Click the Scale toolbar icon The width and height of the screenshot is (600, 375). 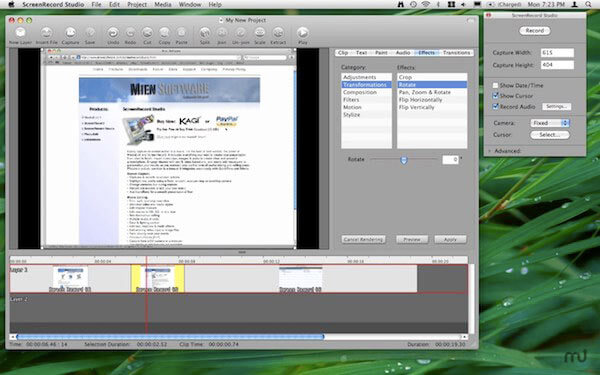click(x=260, y=33)
